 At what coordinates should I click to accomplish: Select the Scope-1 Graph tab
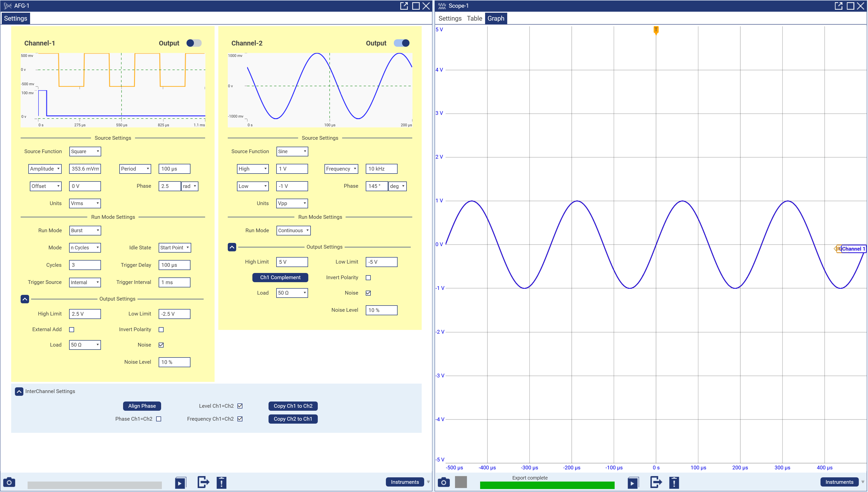tap(496, 18)
